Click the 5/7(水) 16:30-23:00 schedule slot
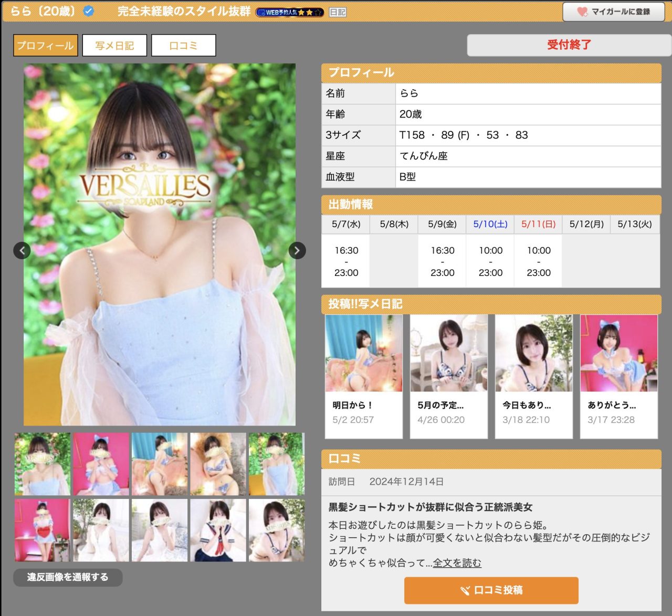The image size is (672, 616). pyautogui.click(x=346, y=261)
